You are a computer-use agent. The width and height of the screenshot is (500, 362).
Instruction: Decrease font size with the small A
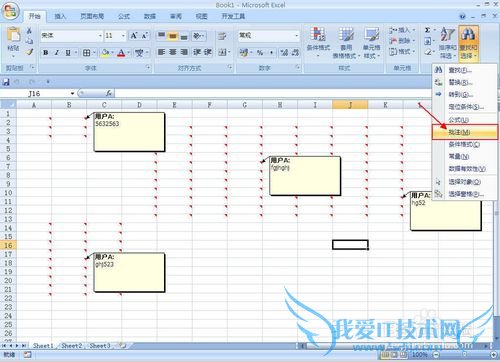145,35
